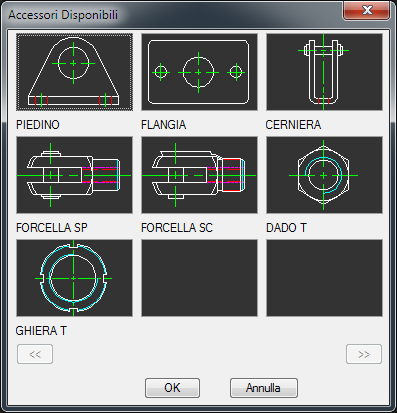Pick the FORCELLA SP fork thumbnail
This screenshot has height=413, width=397.
click(x=74, y=175)
